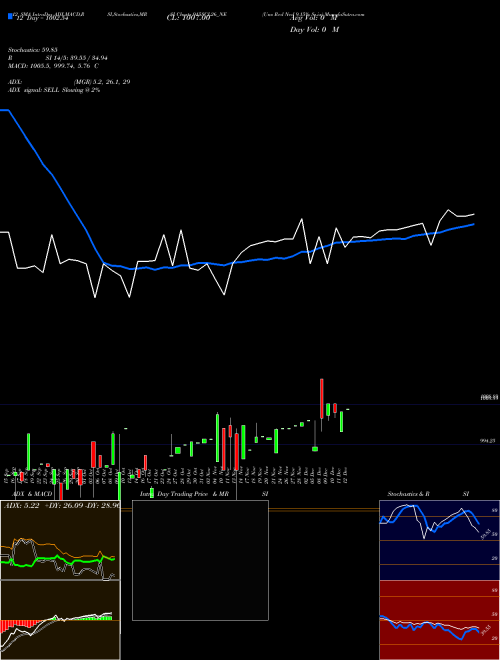Click the tallest red candlestick in December
Image resolution: width=500 pixels, height=660 pixels.
coord(322,398)
